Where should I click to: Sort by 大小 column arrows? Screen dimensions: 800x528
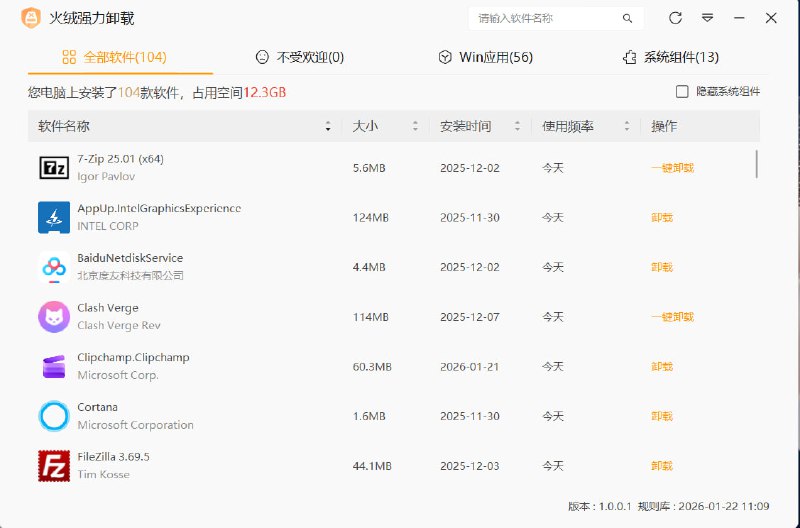pos(415,126)
